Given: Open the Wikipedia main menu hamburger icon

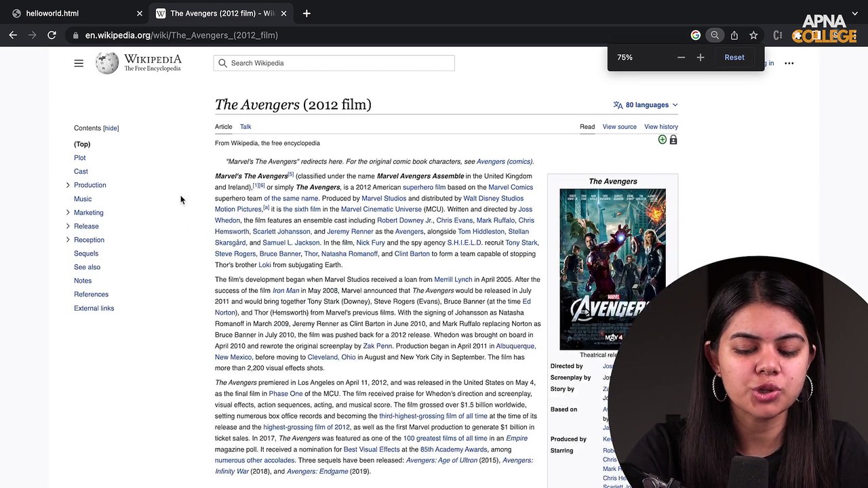Looking at the screenshot, I should pyautogui.click(x=79, y=63).
